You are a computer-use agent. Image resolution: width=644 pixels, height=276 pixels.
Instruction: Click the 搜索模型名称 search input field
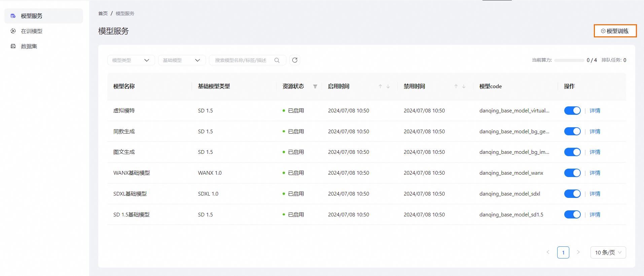[x=248, y=60]
